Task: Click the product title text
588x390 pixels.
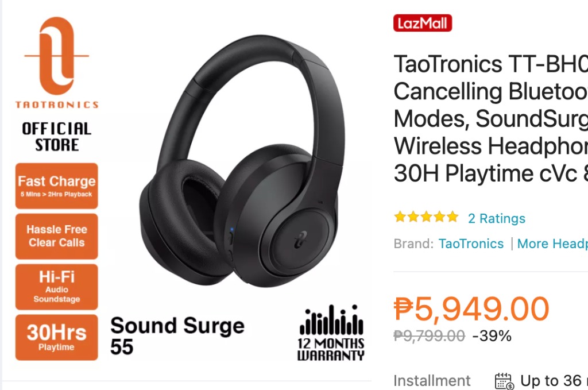Action: [491, 118]
